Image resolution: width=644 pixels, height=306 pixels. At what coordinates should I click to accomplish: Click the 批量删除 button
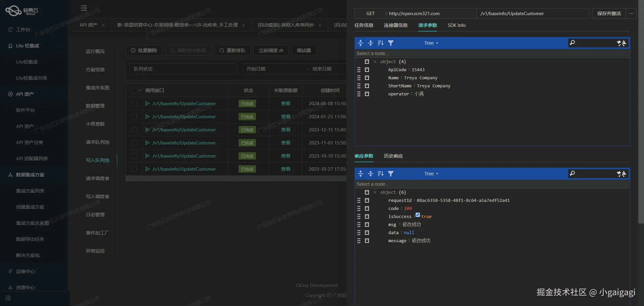(x=144, y=50)
